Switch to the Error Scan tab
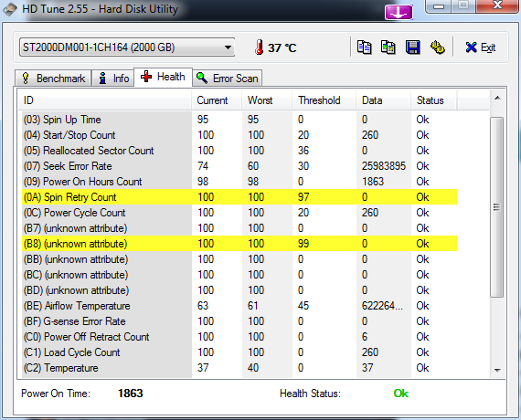This screenshot has height=420, width=521. [x=228, y=79]
